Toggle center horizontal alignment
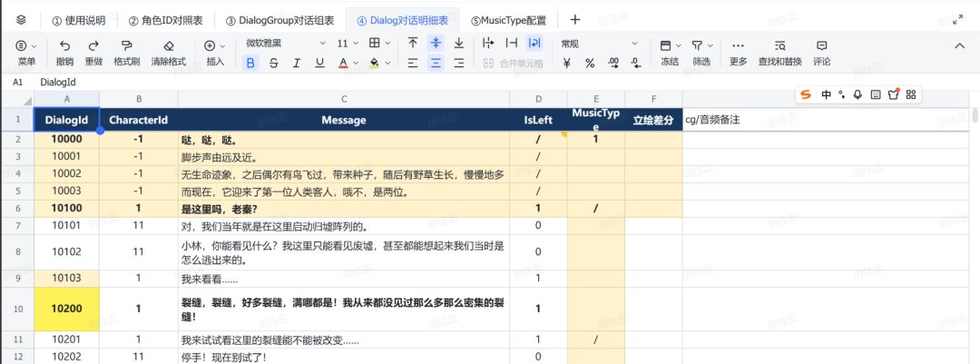Image resolution: width=980 pixels, height=364 pixels. [436, 63]
